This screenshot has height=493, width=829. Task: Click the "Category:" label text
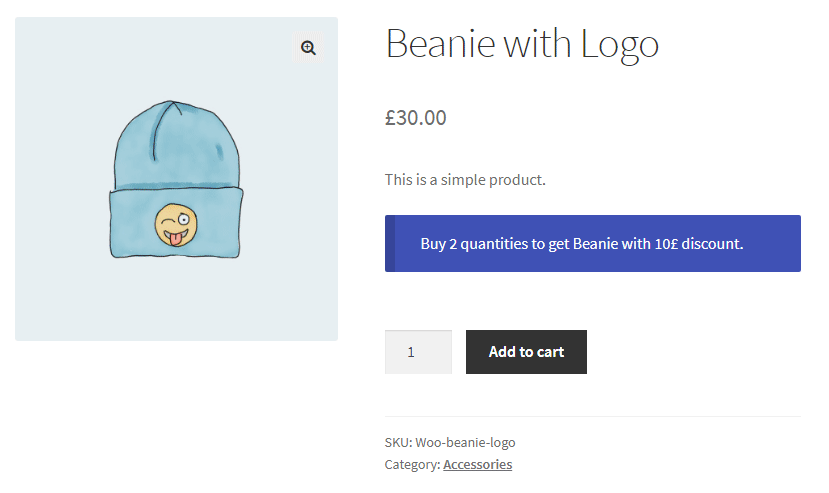tap(412, 464)
